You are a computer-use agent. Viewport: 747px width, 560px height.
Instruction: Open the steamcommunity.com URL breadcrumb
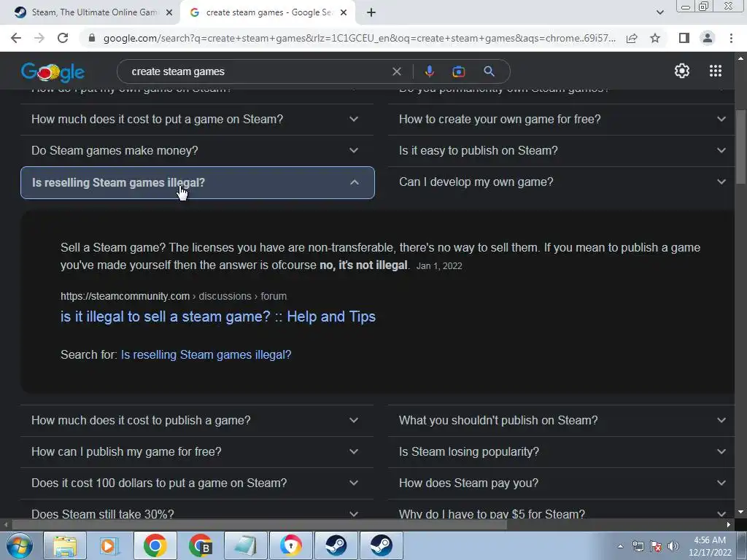174,296
